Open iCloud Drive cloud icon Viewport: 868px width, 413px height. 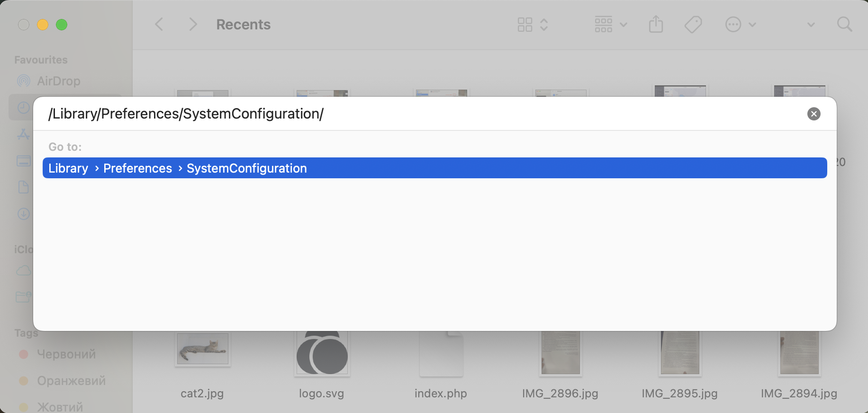click(x=23, y=270)
